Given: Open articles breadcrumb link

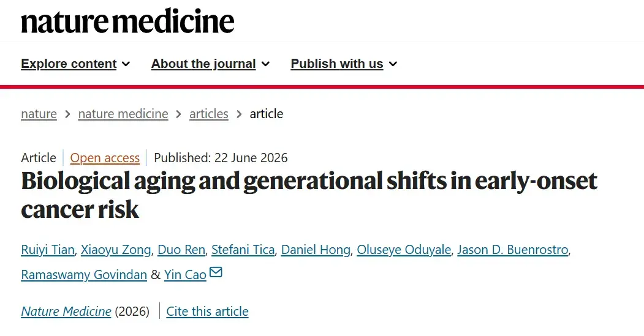Looking at the screenshot, I should coord(209,114).
